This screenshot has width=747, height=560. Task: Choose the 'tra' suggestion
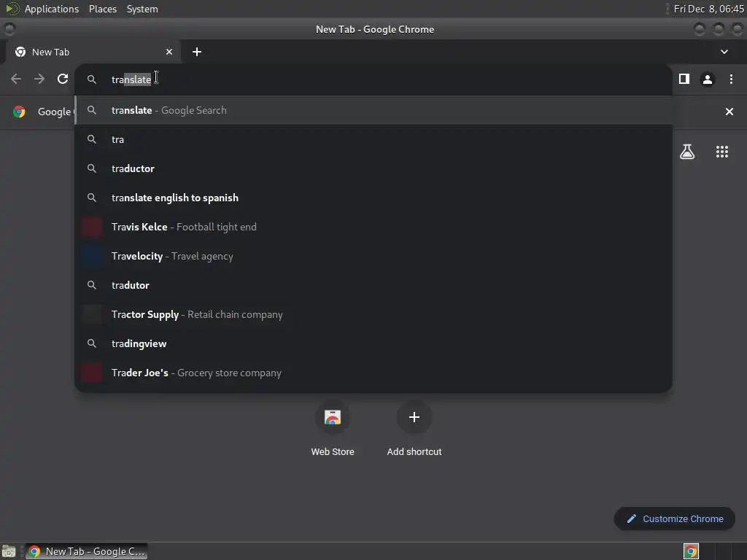tap(373, 139)
